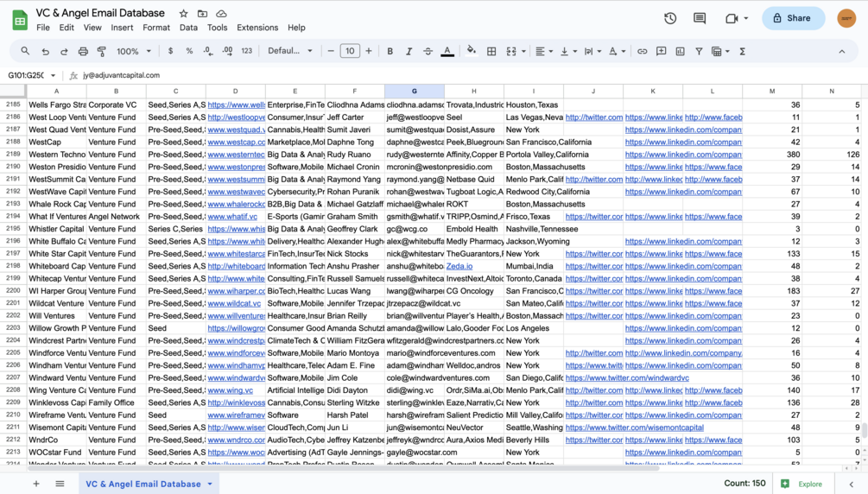868x494 pixels.
Task: Expand the merge cells options arrow
Action: [523, 51]
